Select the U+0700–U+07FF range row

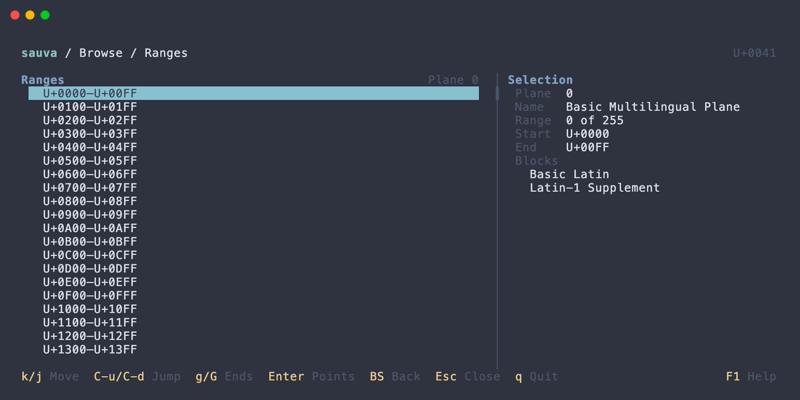click(x=254, y=188)
